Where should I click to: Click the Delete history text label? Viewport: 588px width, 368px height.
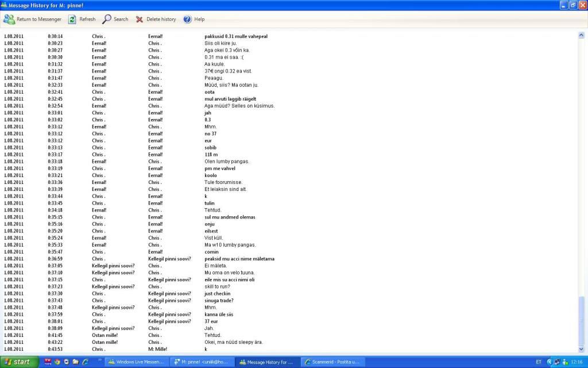pyautogui.click(x=161, y=19)
